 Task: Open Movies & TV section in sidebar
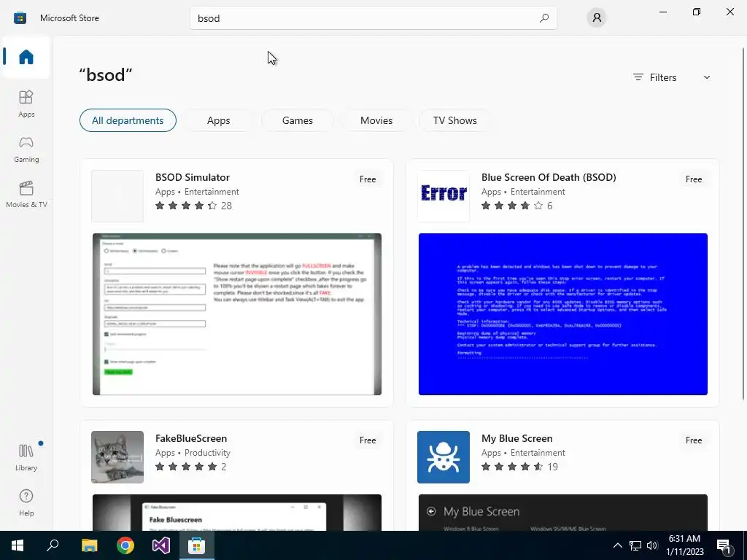pos(26,194)
